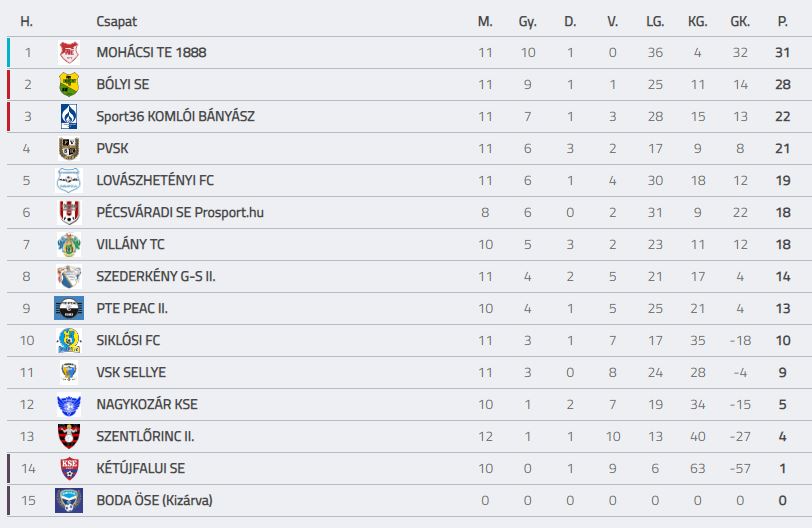Sort by the GK. goal difference header
This screenshot has width=812, height=528.
click(x=740, y=21)
